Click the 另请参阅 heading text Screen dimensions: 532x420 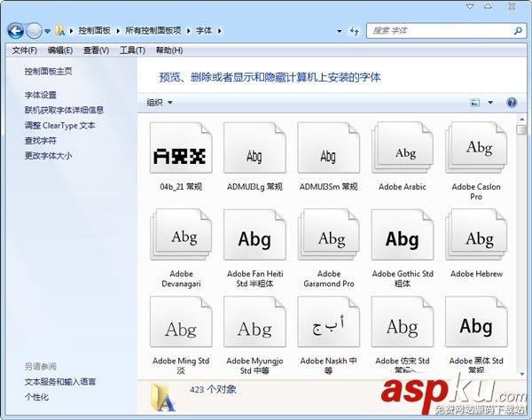tap(41, 367)
